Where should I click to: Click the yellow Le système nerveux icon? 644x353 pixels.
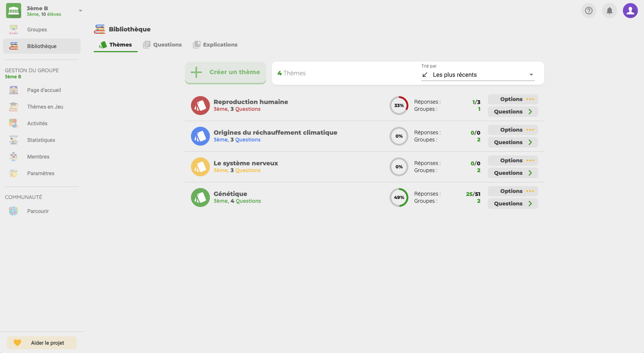tap(200, 167)
